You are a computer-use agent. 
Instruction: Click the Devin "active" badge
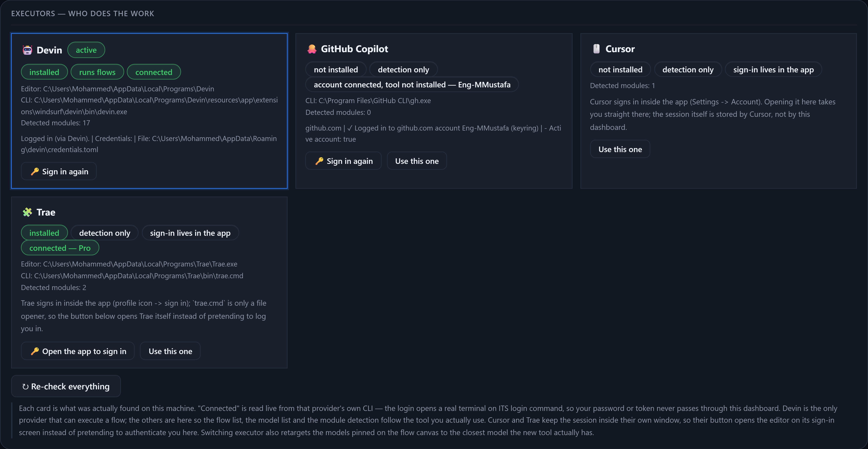pyautogui.click(x=86, y=50)
